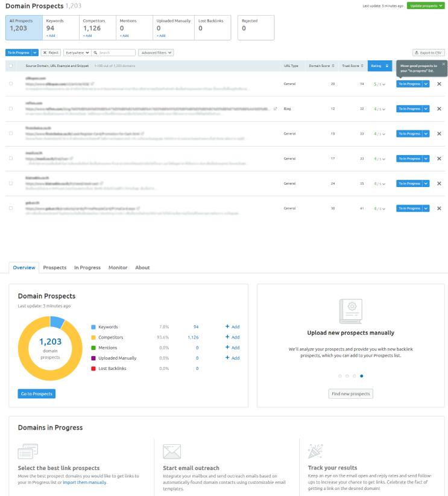This screenshot has height=496, width=448.
Task: Reject the first prospect with X icon
Action: (x=439, y=84)
